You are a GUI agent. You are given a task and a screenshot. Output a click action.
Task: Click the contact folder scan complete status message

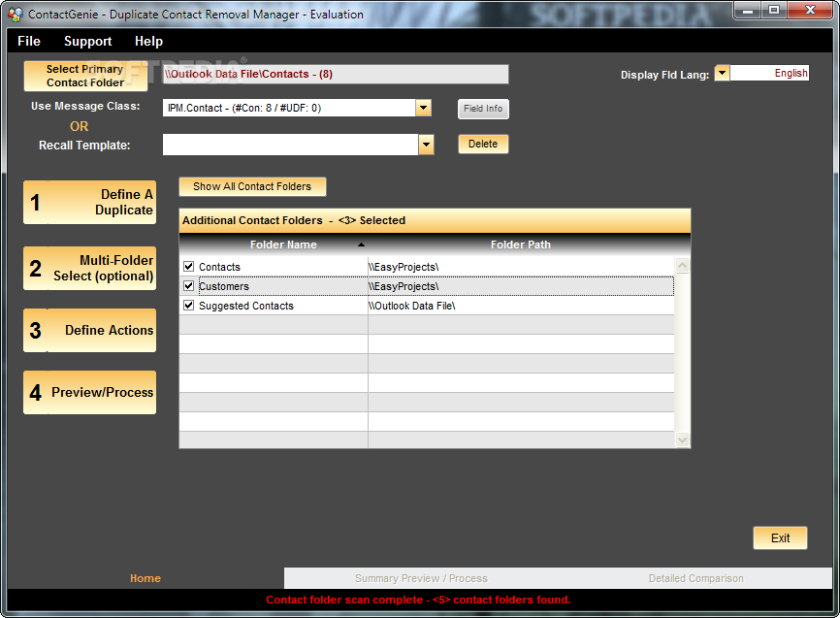coord(418,600)
